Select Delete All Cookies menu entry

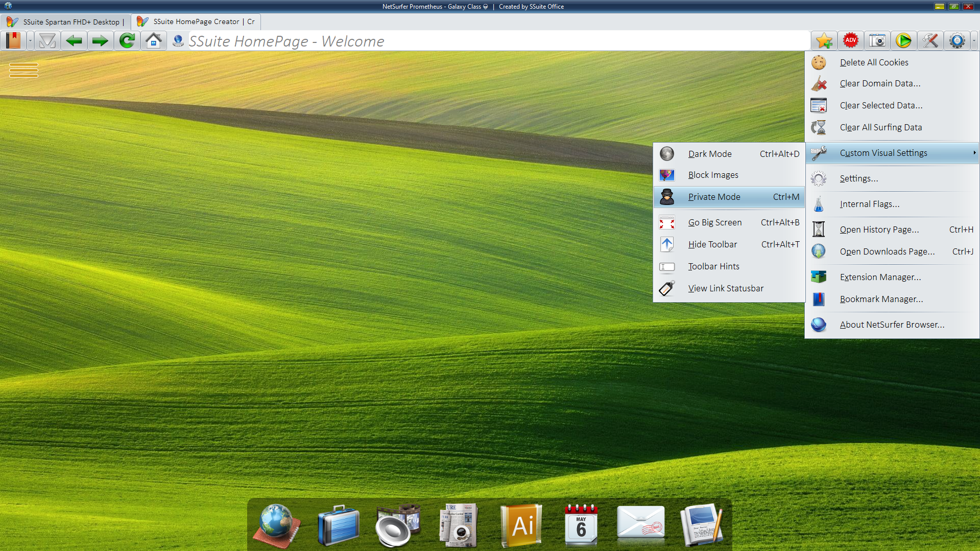(x=874, y=62)
